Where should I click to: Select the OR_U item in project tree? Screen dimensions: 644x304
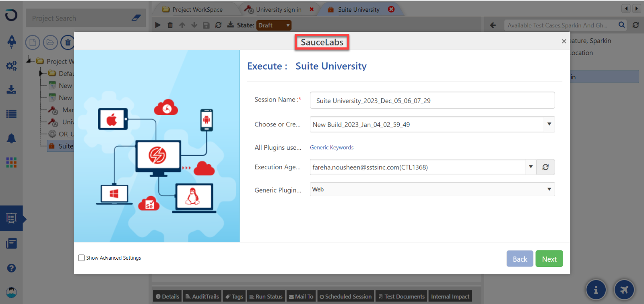61,134
